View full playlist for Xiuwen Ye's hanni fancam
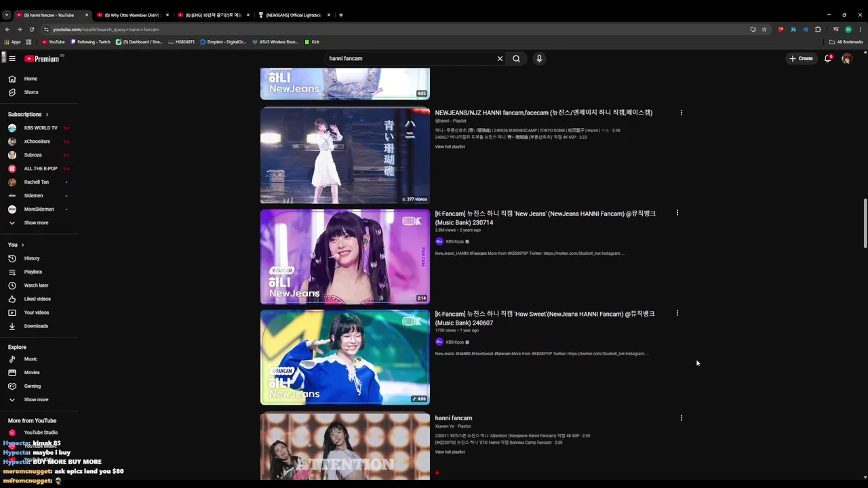This screenshot has height=488, width=868. pos(450,452)
